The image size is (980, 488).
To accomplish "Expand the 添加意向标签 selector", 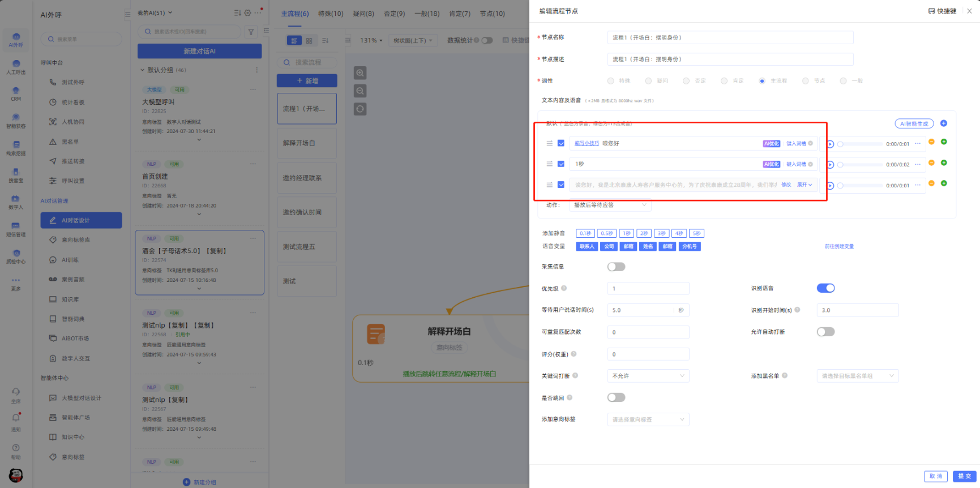I will [648, 419].
